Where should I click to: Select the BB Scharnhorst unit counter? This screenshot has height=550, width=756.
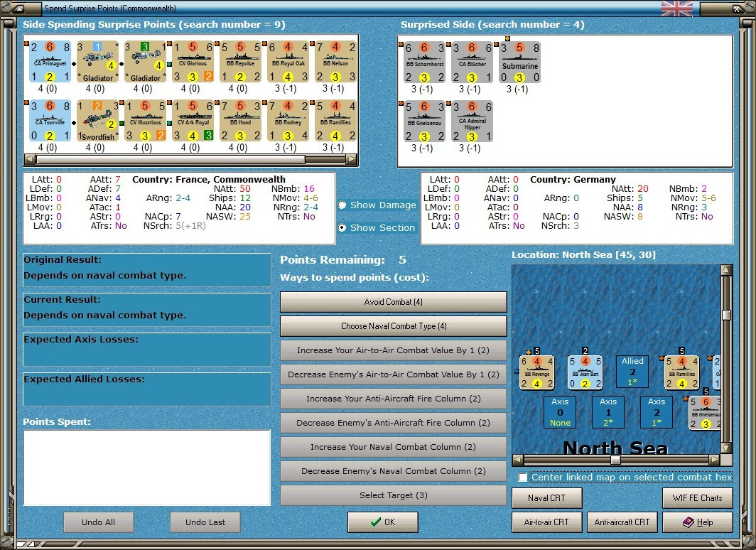pos(424,63)
